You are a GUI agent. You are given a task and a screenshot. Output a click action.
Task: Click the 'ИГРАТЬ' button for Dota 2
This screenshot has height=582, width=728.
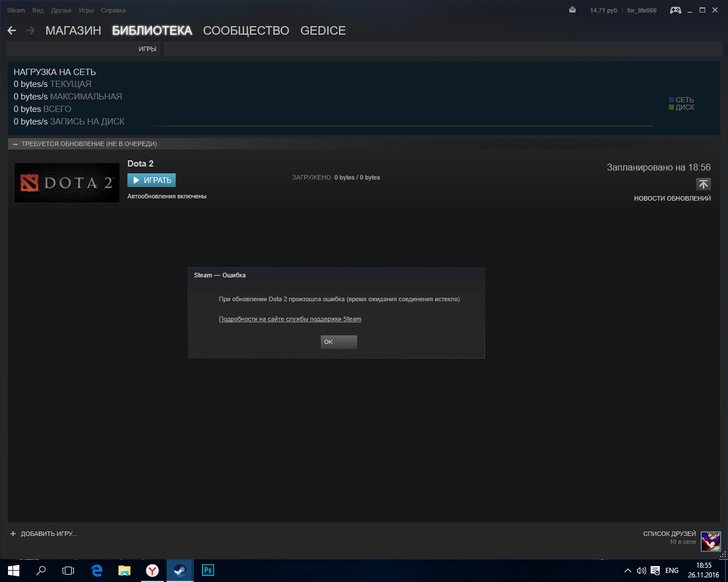(151, 180)
